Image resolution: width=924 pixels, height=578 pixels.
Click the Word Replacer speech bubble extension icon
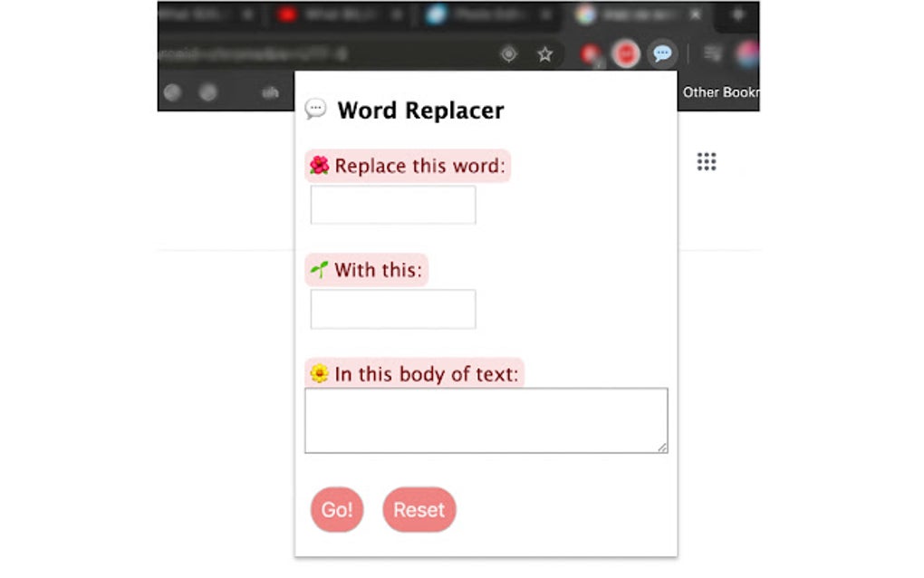coord(662,53)
